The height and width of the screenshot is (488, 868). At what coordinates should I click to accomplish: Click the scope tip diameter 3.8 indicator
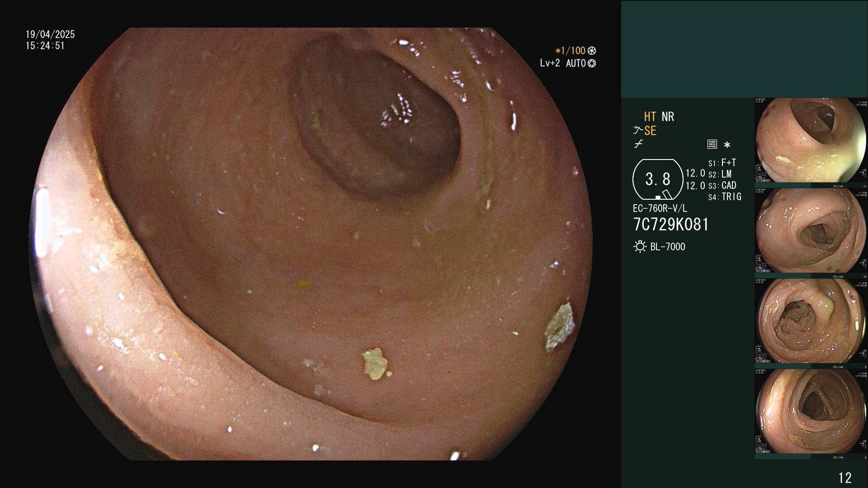pyautogui.click(x=658, y=179)
